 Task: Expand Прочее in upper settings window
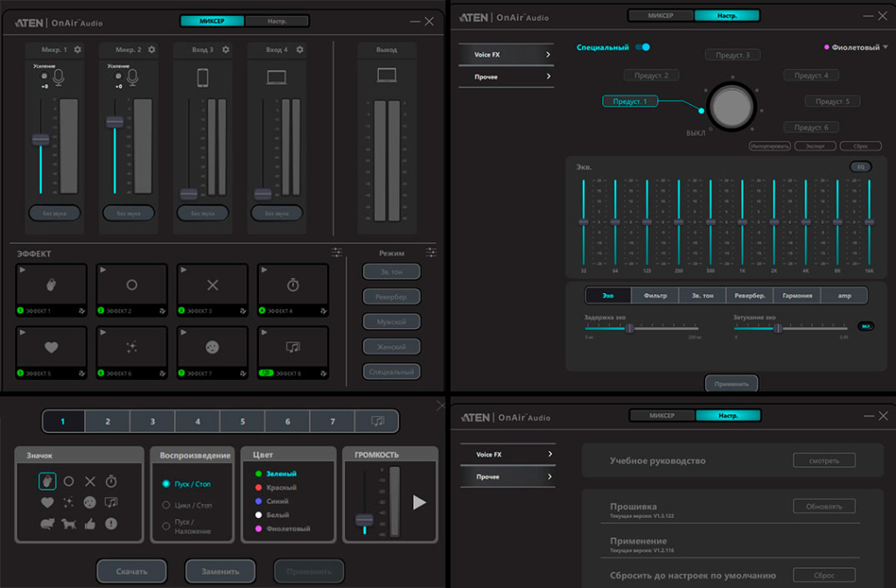(x=507, y=77)
